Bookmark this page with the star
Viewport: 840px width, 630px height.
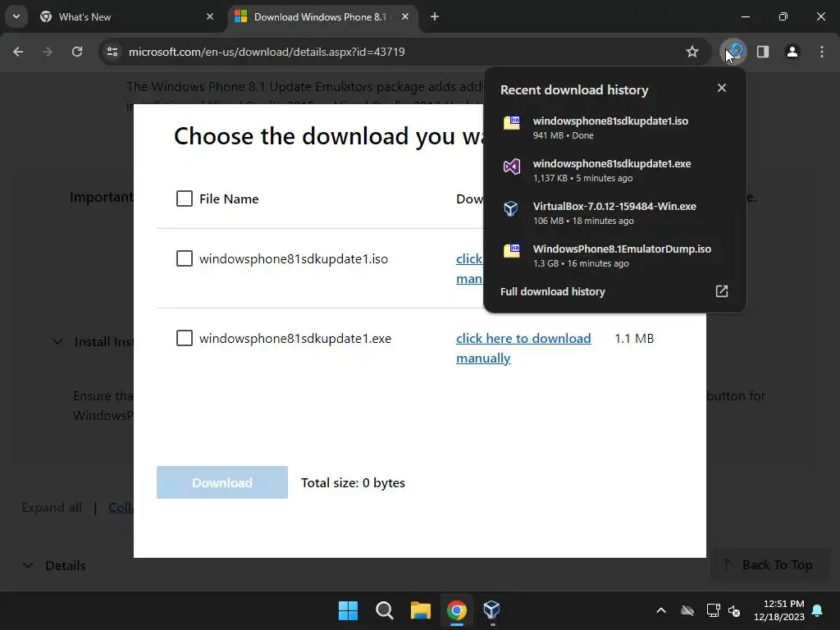(x=692, y=52)
